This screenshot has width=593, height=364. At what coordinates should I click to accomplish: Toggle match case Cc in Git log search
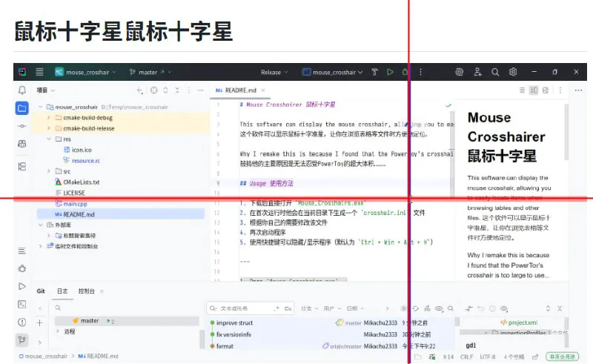pos(288,308)
